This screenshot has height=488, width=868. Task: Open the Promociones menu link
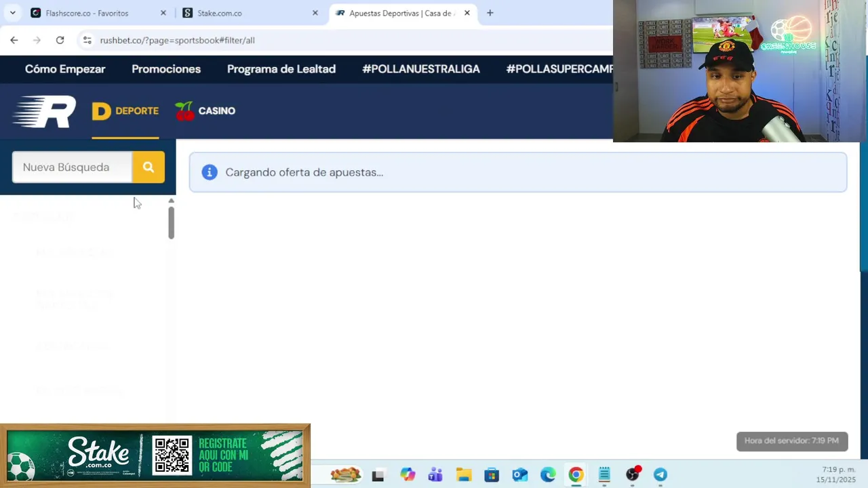(166, 69)
